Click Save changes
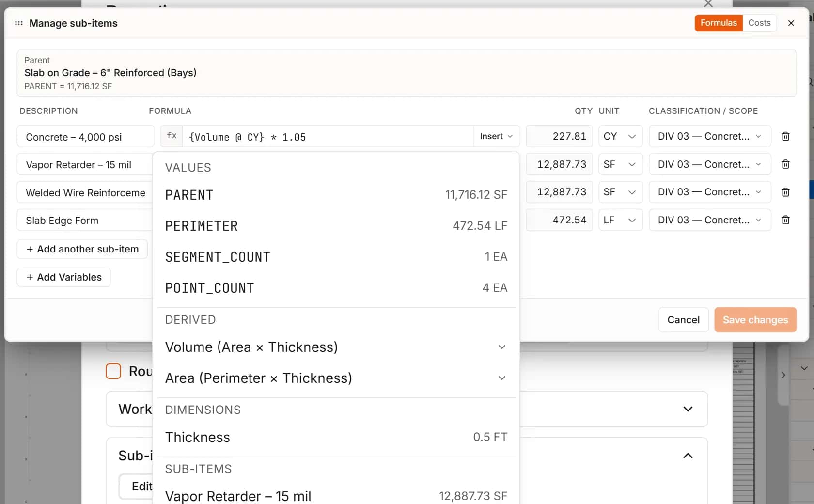Image resolution: width=814 pixels, height=504 pixels. 755,320
